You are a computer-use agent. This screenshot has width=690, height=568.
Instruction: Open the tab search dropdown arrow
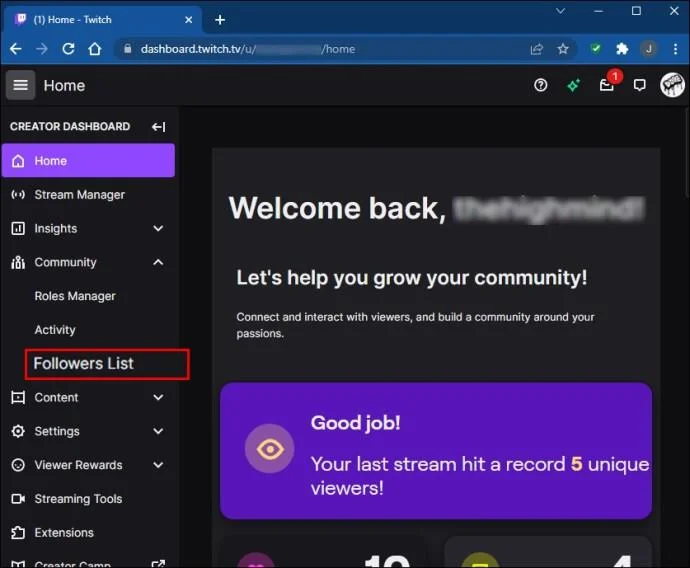pyautogui.click(x=560, y=11)
